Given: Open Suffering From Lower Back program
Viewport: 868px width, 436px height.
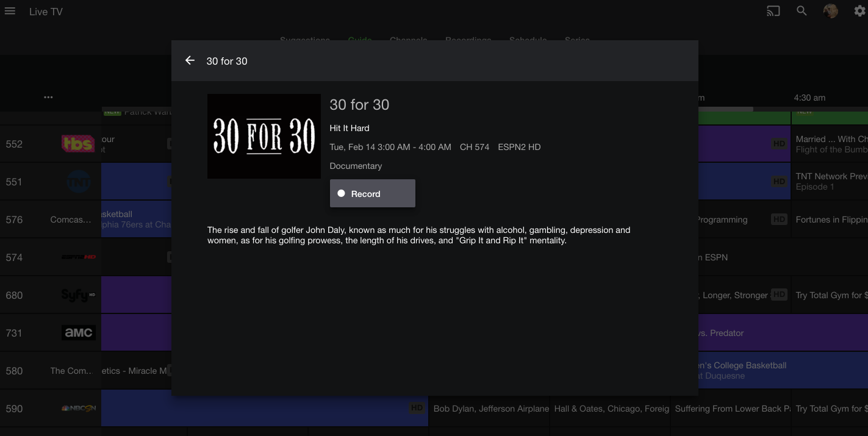Looking at the screenshot, I should click(731, 409).
